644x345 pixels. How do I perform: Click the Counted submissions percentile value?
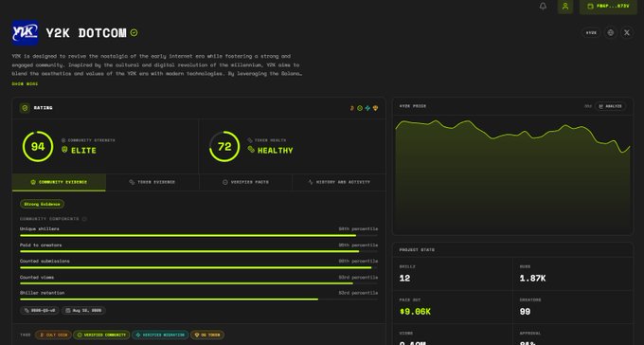point(358,261)
